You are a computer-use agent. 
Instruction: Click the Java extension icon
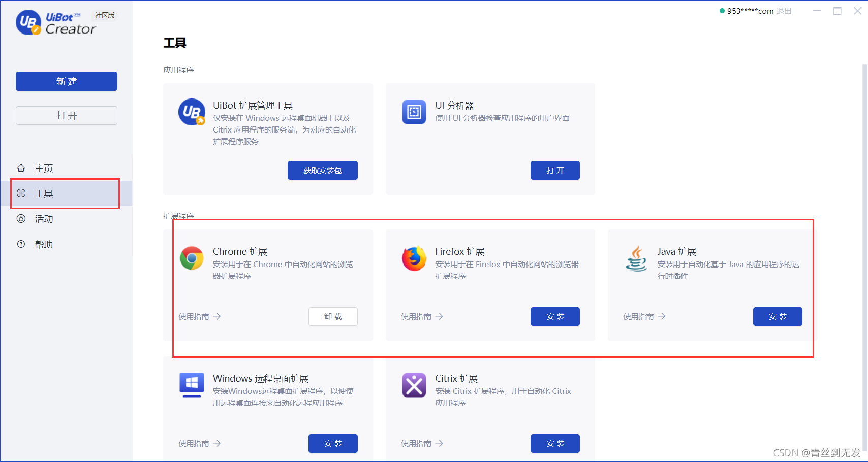[x=636, y=258]
